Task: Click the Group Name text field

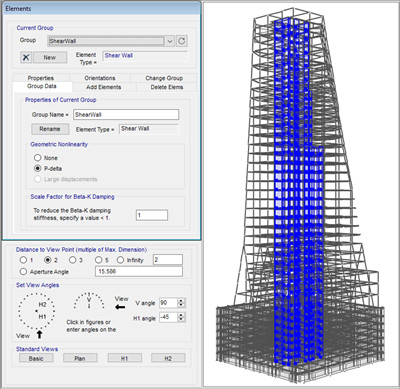Action: coord(126,115)
